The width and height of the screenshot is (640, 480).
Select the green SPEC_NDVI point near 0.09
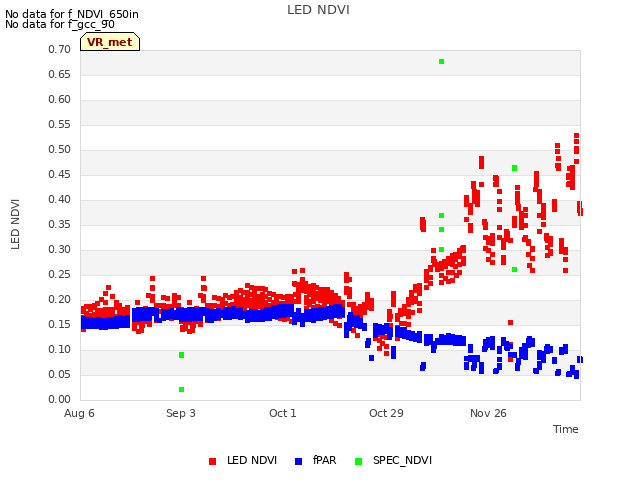pyautogui.click(x=182, y=355)
